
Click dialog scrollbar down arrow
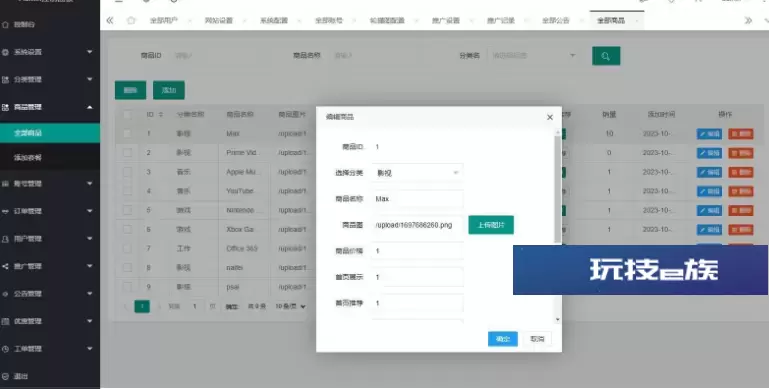(x=558, y=320)
